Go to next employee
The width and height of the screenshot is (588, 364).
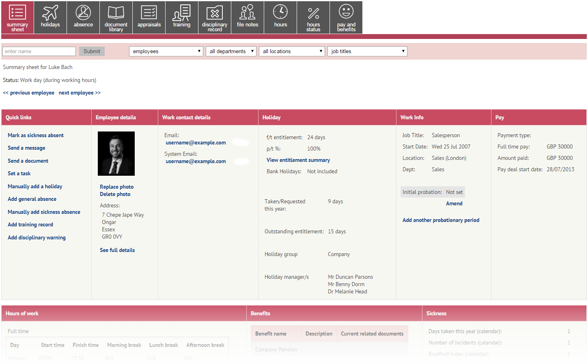click(x=80, y=93)
